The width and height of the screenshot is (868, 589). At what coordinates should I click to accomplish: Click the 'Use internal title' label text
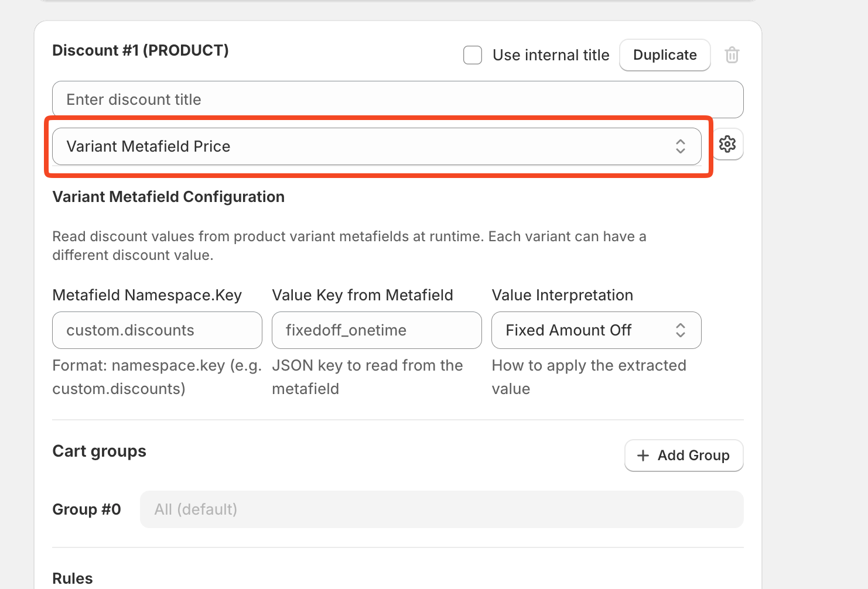pyautogui.click(x=551, y=55)
